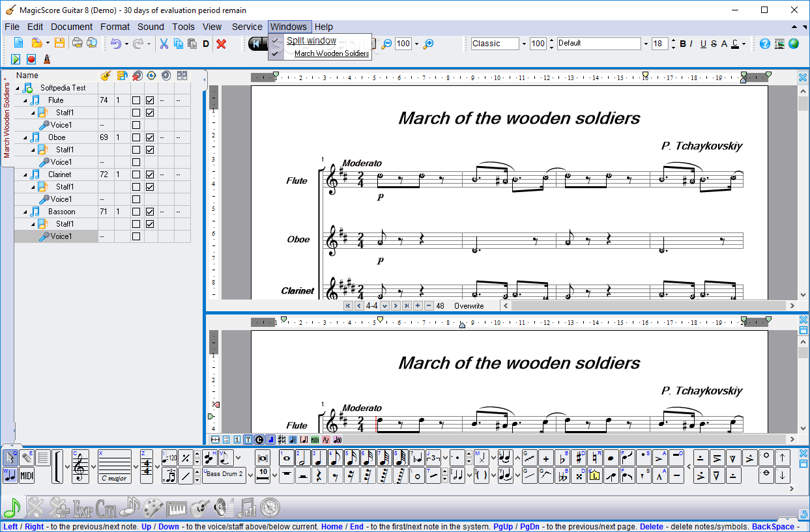The width and height of the screenshot is (810, 532).
Task: Toggle checked box in Bassoon row
Action: point(150,212)
